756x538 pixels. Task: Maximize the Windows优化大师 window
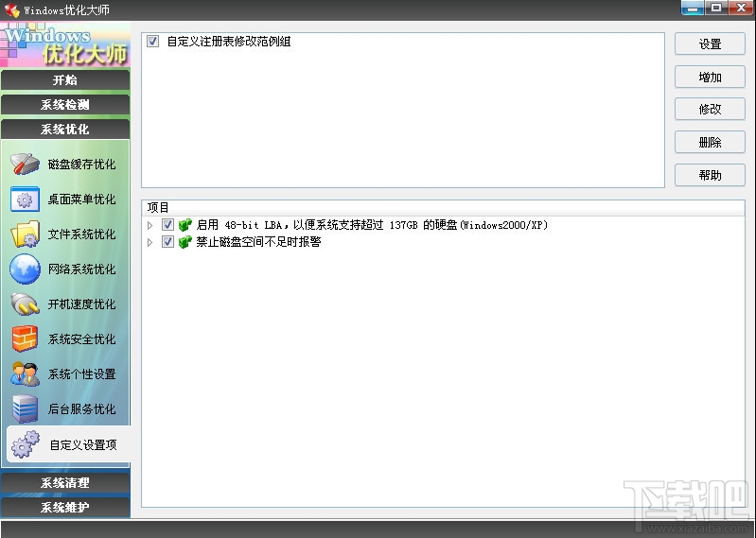click(x=716, y=8)
